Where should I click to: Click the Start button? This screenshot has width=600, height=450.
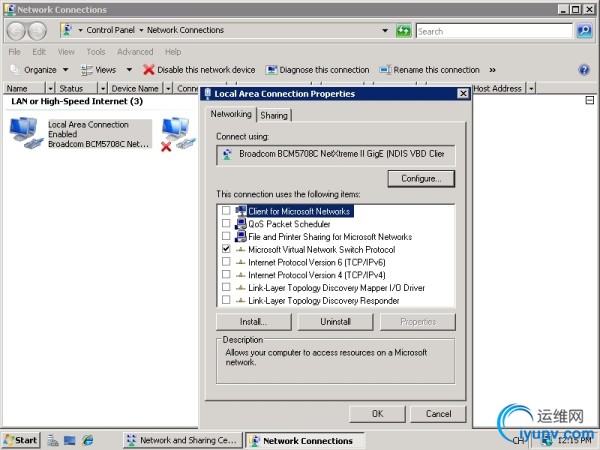(21, 440)
